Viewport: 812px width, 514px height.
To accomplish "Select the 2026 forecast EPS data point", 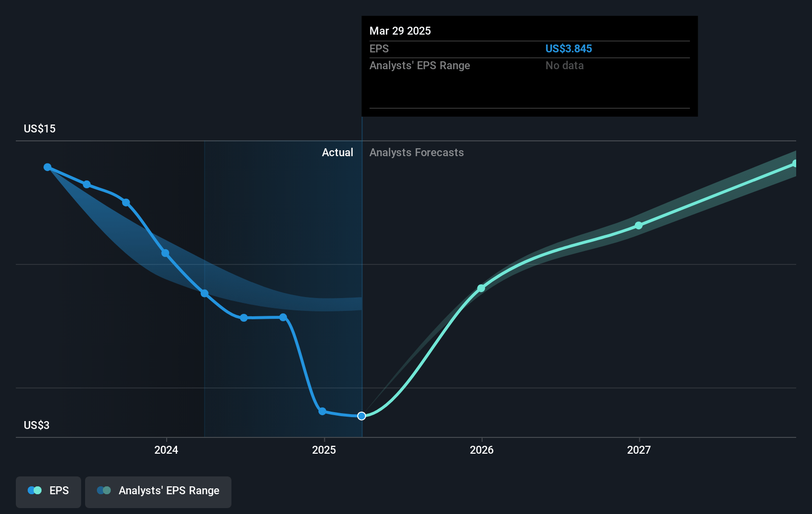I will (x=481, y=288).
